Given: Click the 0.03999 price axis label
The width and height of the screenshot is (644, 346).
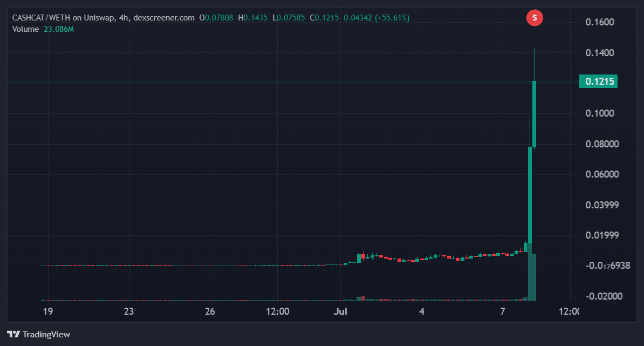Looking at the screenshot, I should click(602, 205).
